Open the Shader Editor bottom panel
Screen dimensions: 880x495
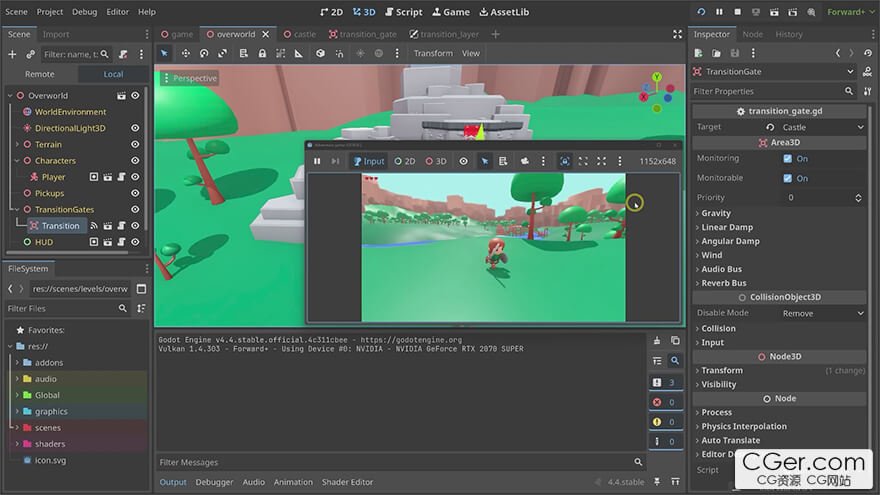pos(347,482)
